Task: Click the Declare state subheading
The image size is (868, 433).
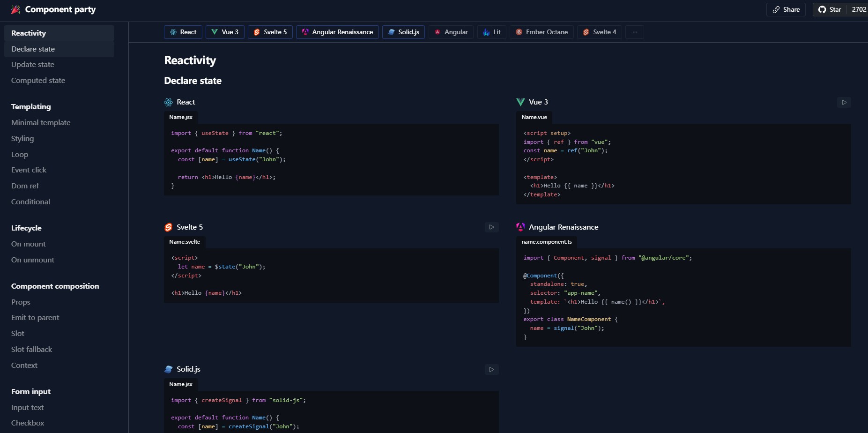Action: (x=193, y=81)
